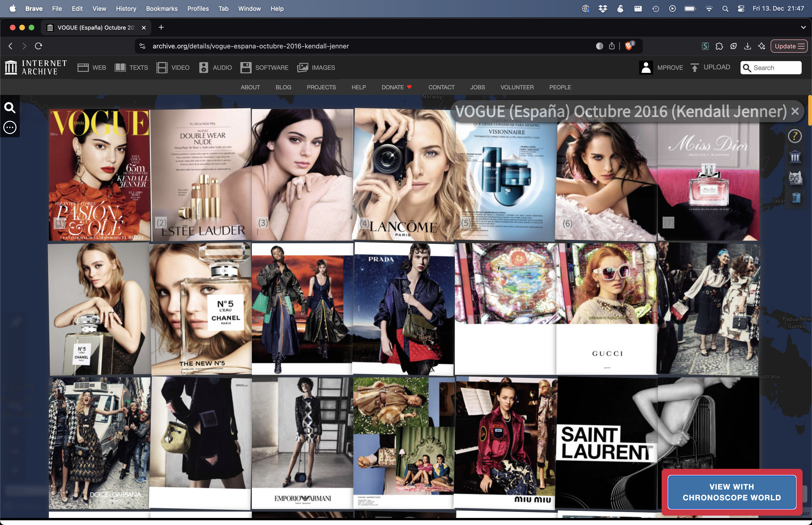Expand the tab search chevron
This screenshot has height=525, width=812.
click(803, 27)
